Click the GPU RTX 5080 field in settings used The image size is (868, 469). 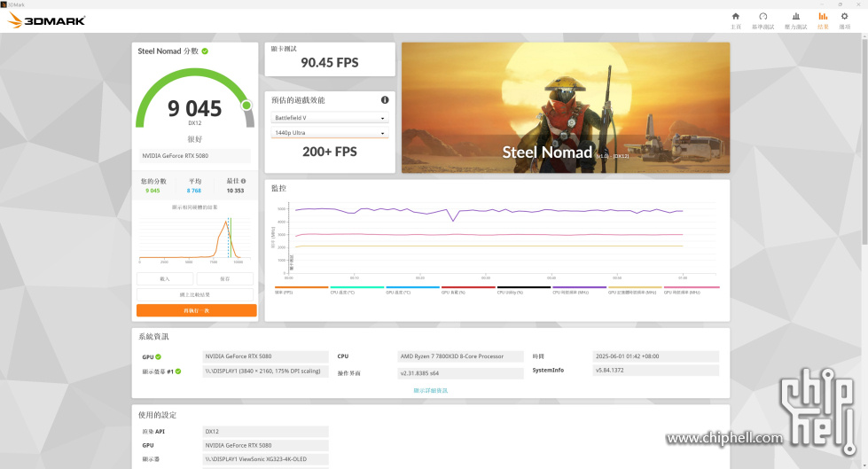(x=266, y=445)
